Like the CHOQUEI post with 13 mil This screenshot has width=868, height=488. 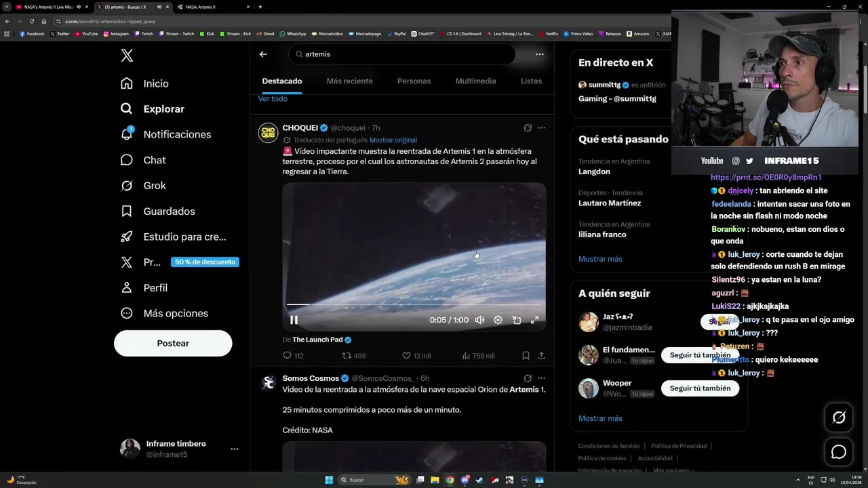[416, 356]
